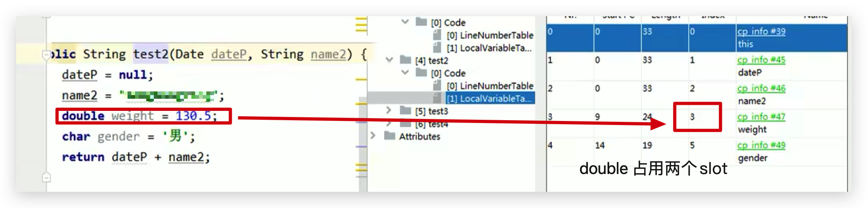868x208 pixels.
Task: Select the top [1] LocalVariableTable tree item
Action: 489,48
